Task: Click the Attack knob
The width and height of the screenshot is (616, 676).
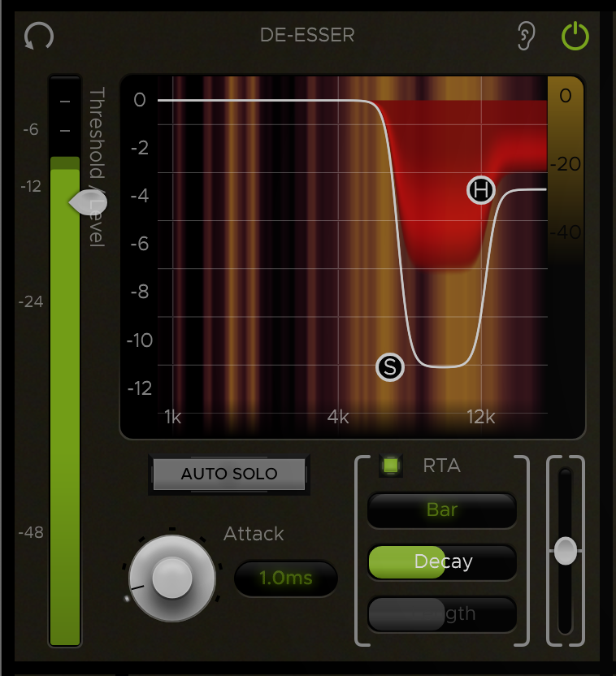Action: 172,578
